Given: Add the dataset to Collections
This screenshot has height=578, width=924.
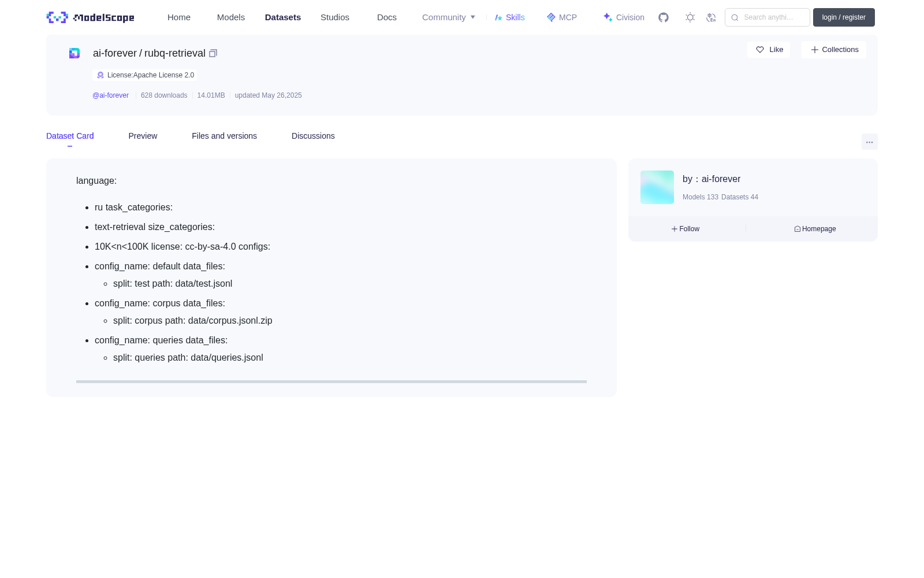Looking at the screenshot, I should click(834, 50).
